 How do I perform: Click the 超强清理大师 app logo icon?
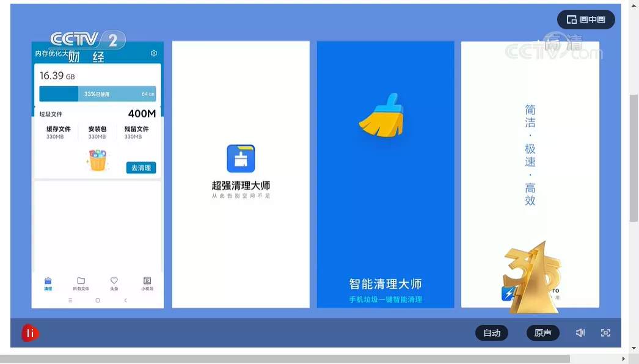coord(241,159)
